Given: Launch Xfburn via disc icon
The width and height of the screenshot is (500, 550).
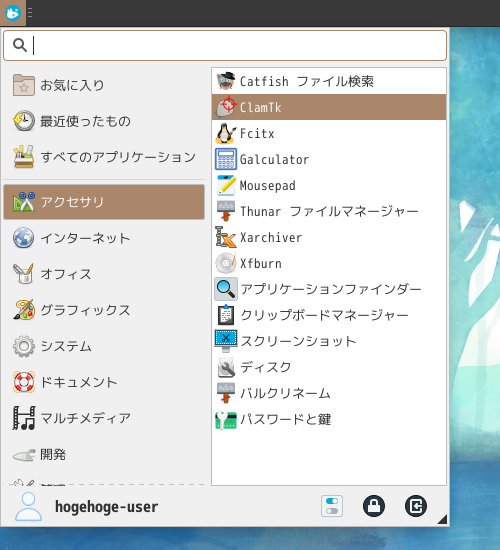Looking at the screenshot, I should (x=226, y=263).
